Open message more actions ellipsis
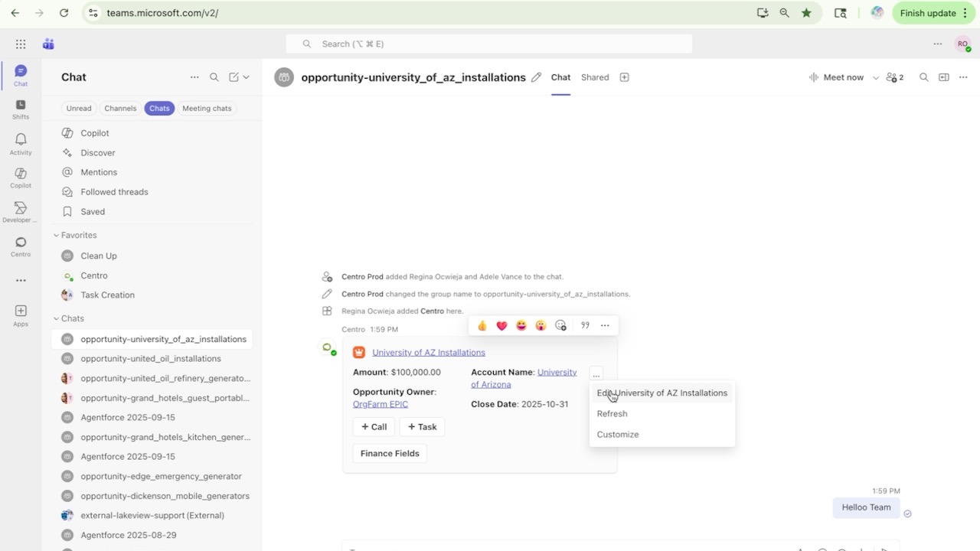 605,325
